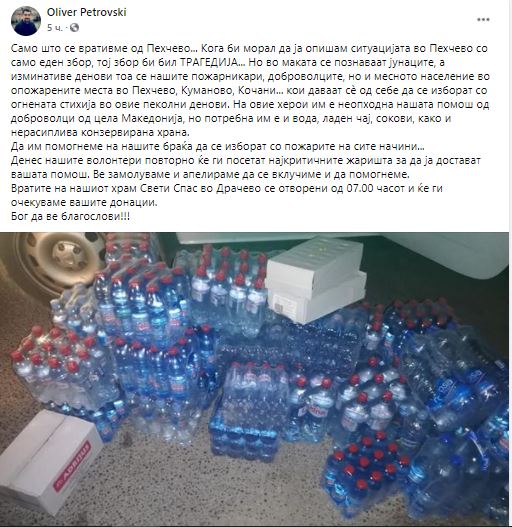The width and height of the screenshot is (512, 527).
Task: Open the post via the '5 ч.' timestamp
Action: click(x=54, y=28)
